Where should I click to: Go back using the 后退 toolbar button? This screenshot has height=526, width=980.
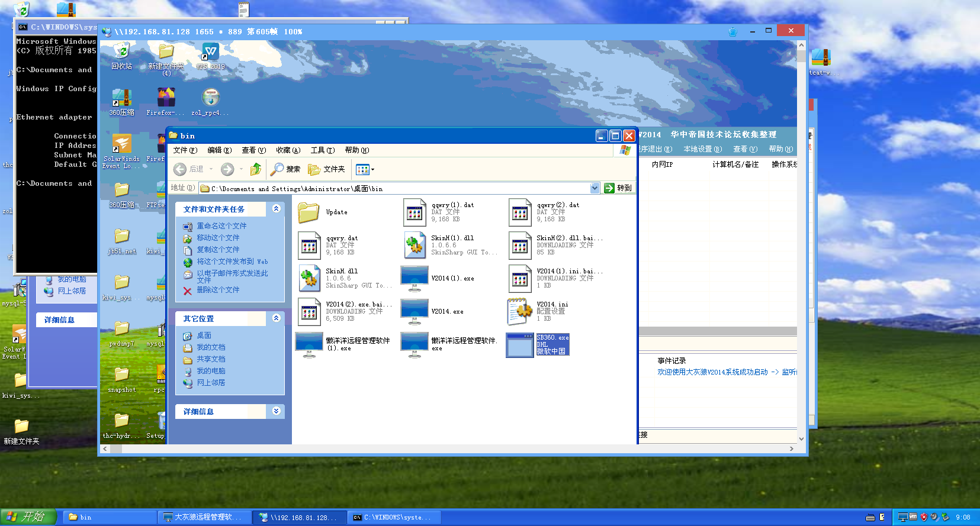(188, 169)
